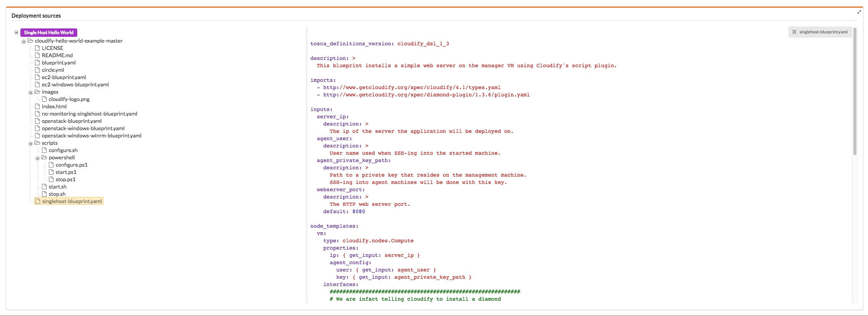Click the Deployment sources widget title

coord(36,16)
